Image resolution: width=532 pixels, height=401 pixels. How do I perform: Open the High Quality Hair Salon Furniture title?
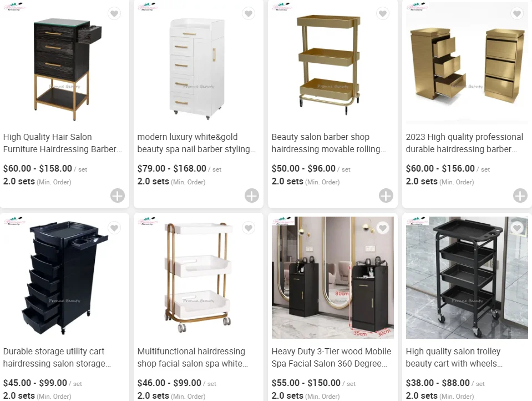pyautogui.click(x=63, y=143)
